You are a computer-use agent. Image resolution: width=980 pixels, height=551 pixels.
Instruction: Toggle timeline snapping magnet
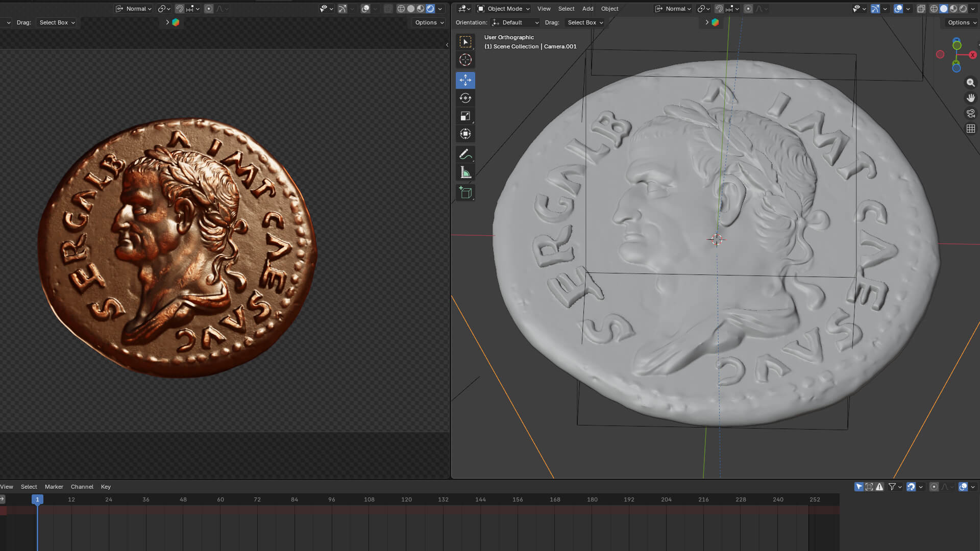click(x=911, y=487)
